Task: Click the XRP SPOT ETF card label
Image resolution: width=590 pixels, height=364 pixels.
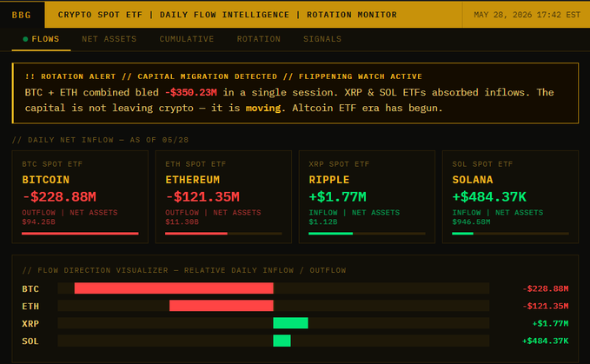Action: 339,164
